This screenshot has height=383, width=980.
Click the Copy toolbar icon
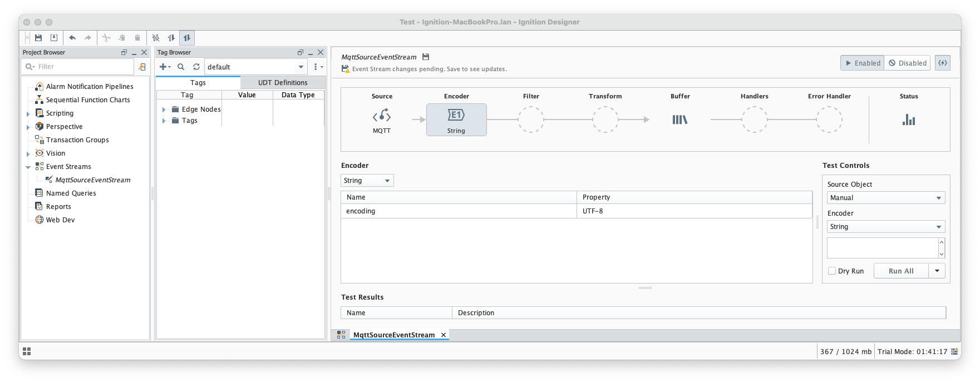click(122, 38)
